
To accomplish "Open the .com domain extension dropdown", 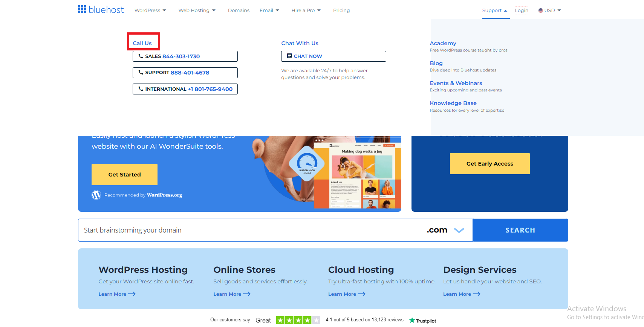I will (x=445, y=230).
